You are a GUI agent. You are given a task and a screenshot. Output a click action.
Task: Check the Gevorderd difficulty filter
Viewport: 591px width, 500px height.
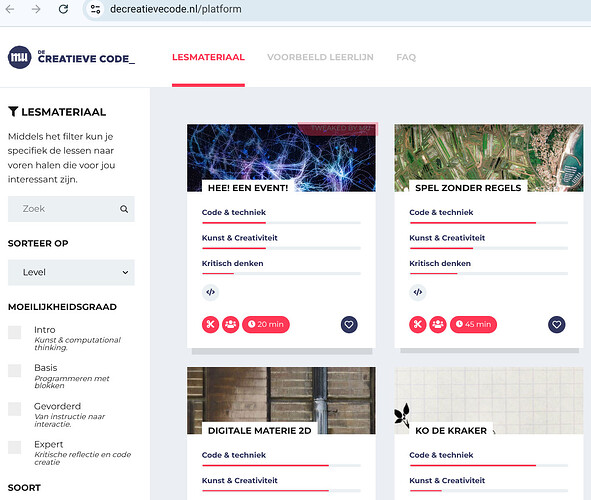tap(14, 409)
